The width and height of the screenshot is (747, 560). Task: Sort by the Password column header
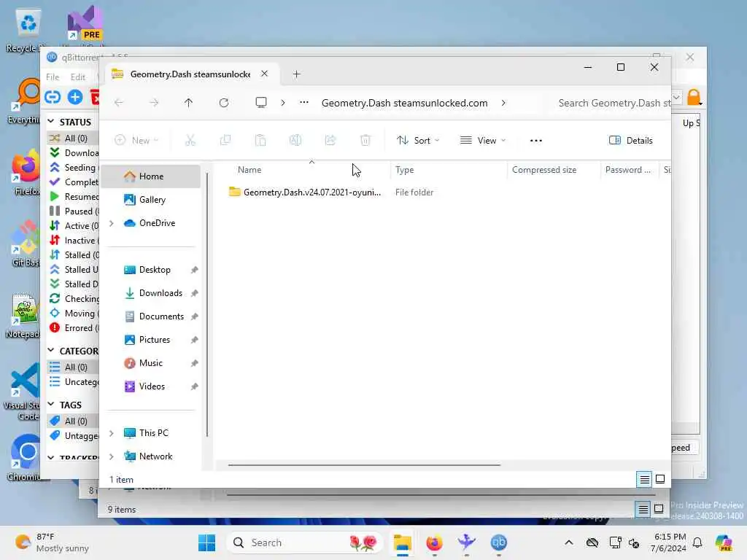click(630, 169)
